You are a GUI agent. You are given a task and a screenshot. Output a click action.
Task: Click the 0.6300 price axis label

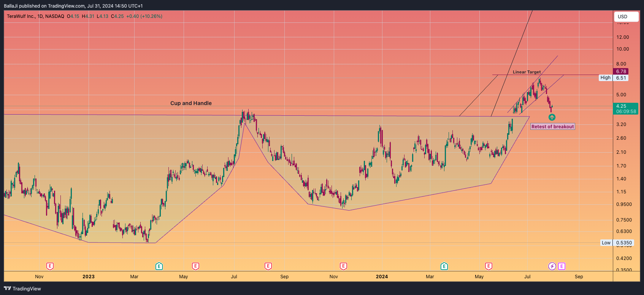click(624, 231)
